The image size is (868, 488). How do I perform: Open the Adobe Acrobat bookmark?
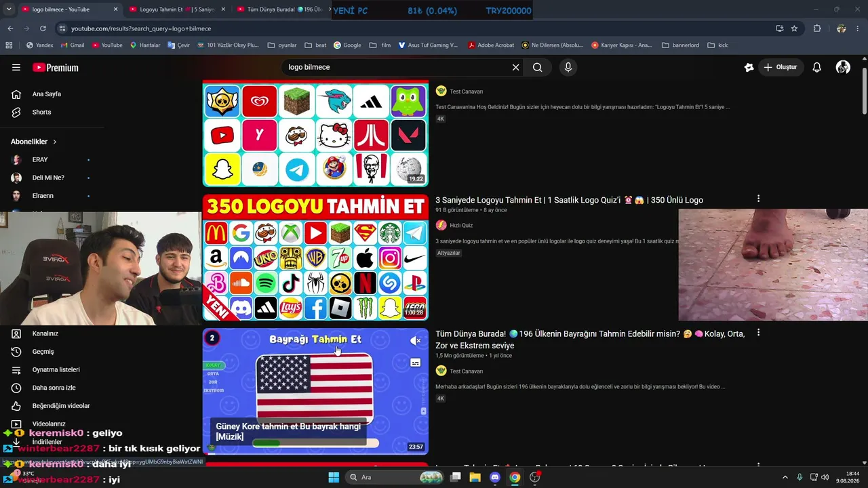coord(490,45)
